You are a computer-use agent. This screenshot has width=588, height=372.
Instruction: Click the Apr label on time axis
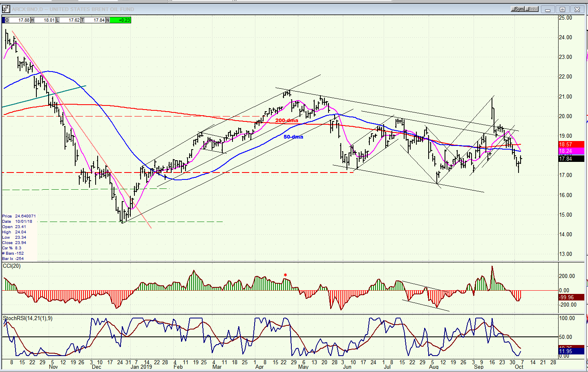[x=259, y=367]
